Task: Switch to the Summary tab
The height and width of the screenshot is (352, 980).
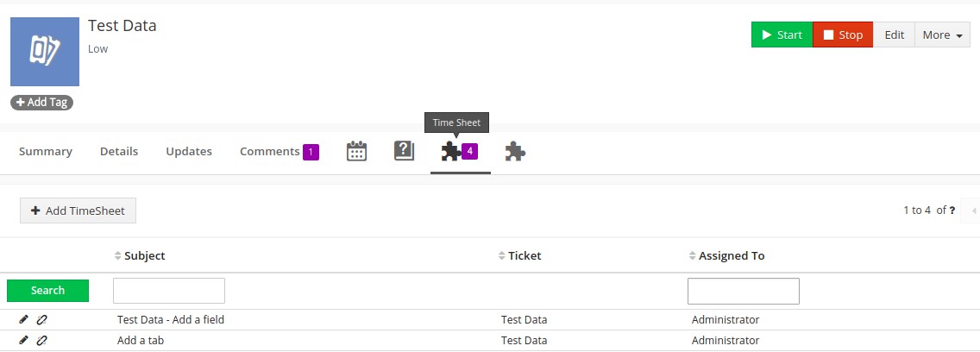Action: tap(46, 152)
